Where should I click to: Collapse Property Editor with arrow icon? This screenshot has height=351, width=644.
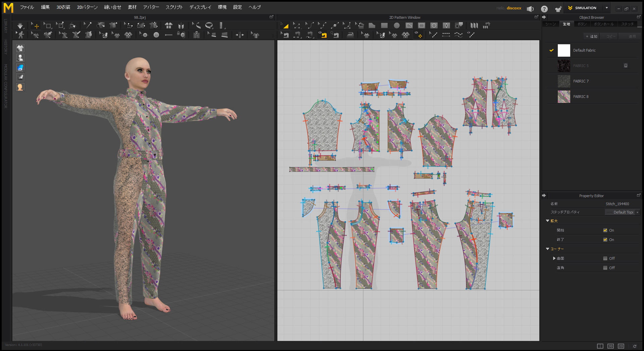(x=544, y=195)
